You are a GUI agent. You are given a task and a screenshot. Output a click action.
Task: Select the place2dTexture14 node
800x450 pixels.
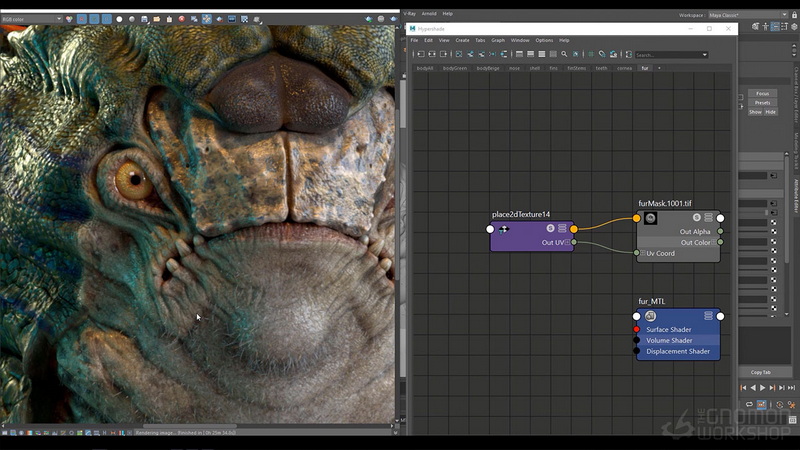(x=532, y=236)
